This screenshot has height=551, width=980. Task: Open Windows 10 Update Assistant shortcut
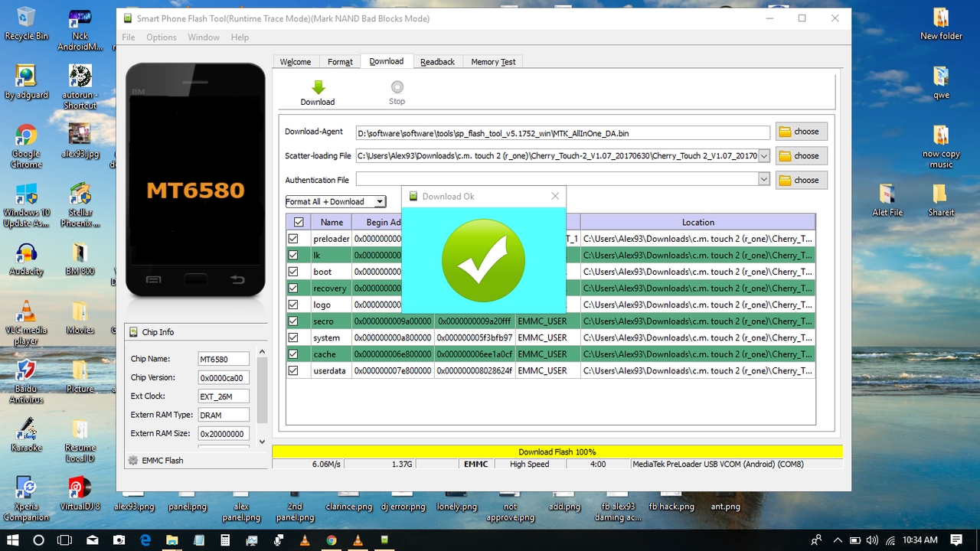click(26, 205)
